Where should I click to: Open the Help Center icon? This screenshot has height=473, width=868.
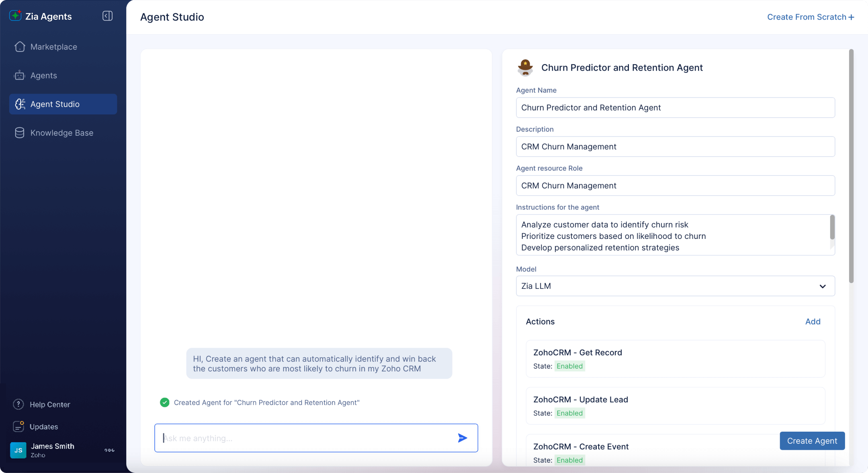pyautogui.click(x=19, y=404)
